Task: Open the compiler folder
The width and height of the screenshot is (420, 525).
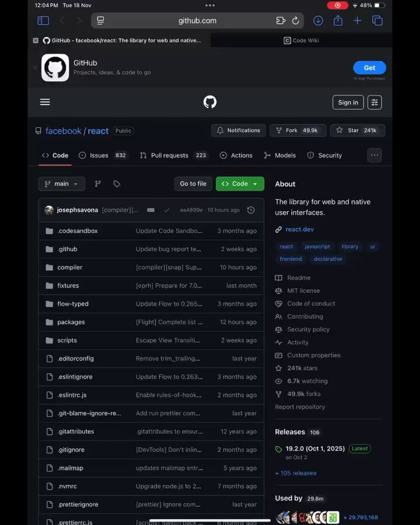Action: click(69, 267)
